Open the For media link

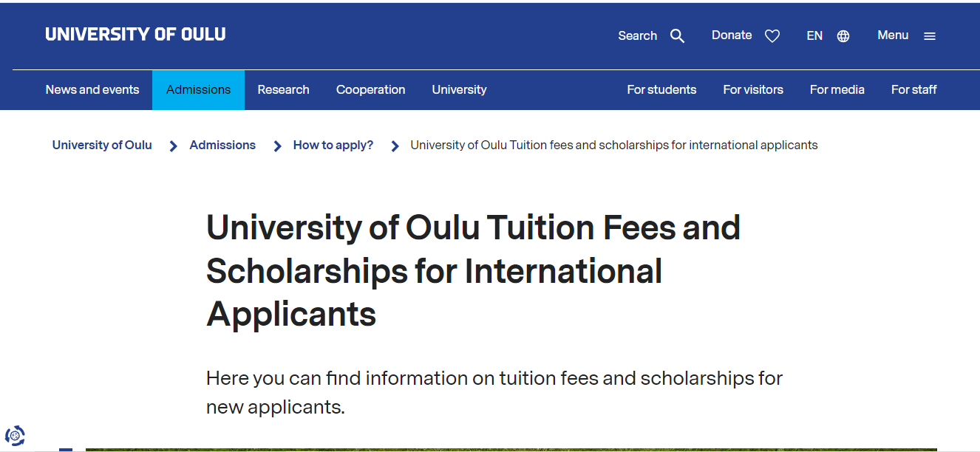click(x=837, y=90)
